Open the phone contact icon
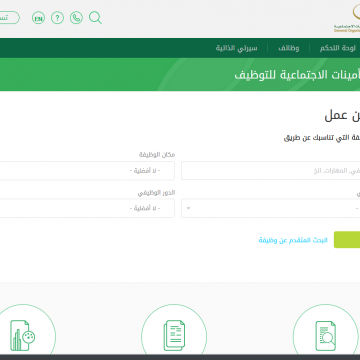The width and height of the screenshot is (360, 360). (x=76, y=18)
